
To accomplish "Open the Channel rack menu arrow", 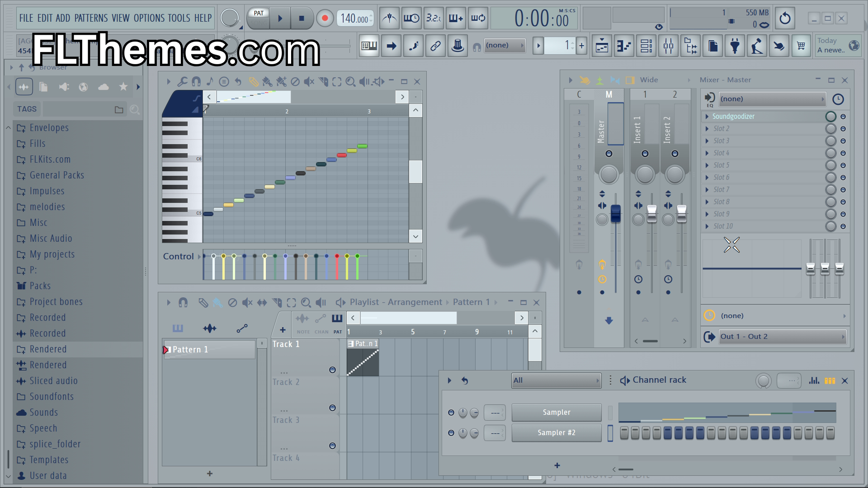I will tap(449, 380).
